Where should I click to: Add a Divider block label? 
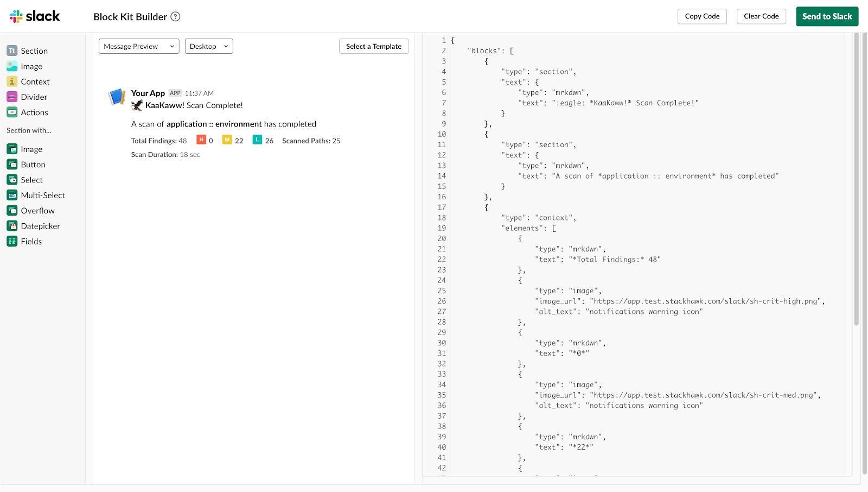pos(34,97)
